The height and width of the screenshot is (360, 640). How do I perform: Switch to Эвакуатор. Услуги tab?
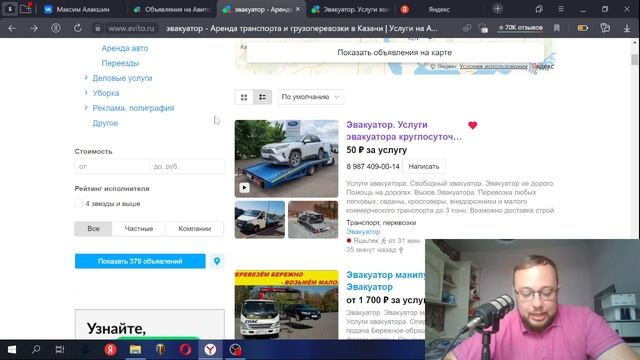click(x=351, y=9)
